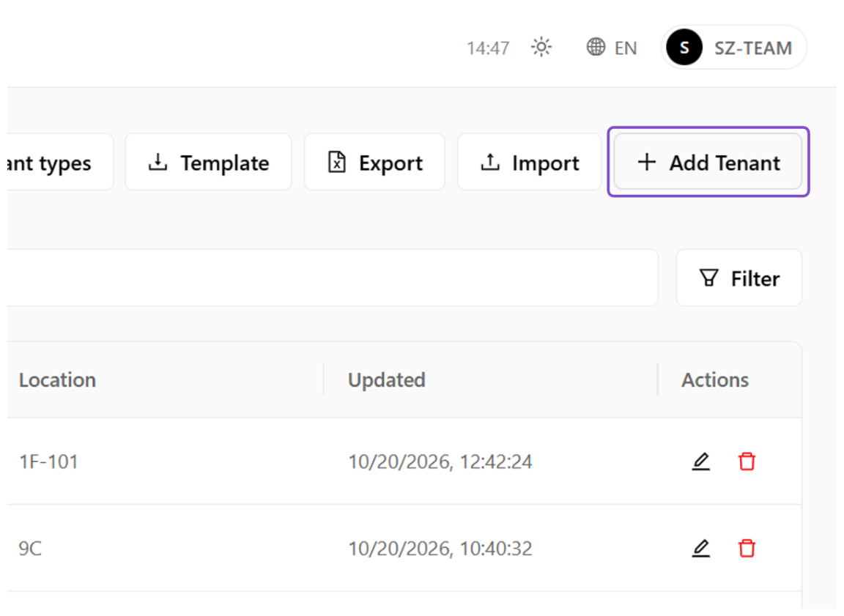Click the 10/20/2026, 10:40:32 timestamp

(440, 549)
